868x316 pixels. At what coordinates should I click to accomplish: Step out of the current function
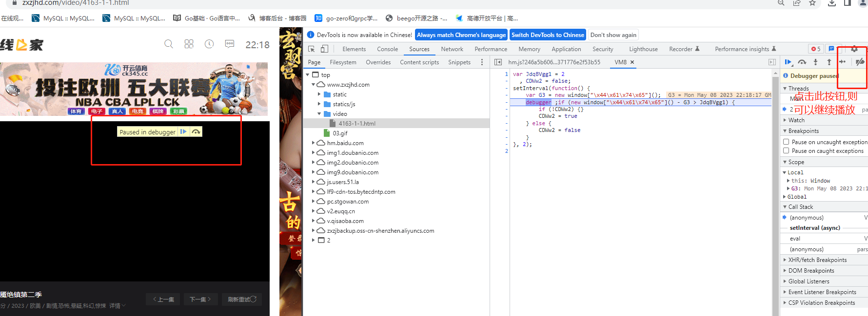point(829,62)
